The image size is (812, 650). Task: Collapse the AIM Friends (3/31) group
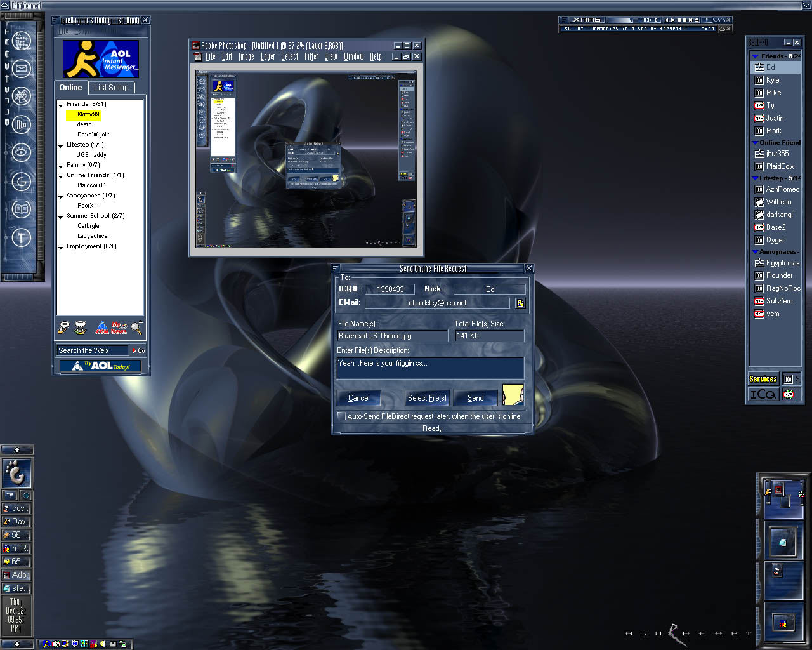pos(61,105)
